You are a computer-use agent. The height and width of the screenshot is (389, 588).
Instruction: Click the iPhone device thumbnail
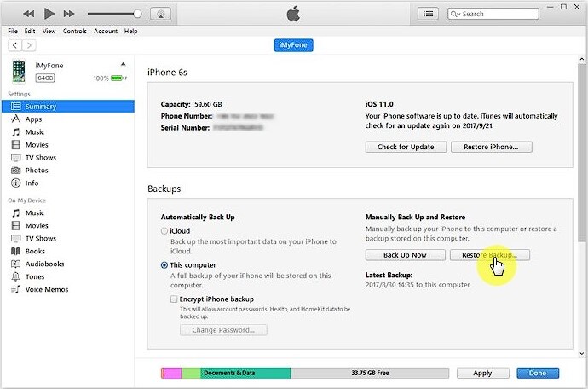[19, 72]
